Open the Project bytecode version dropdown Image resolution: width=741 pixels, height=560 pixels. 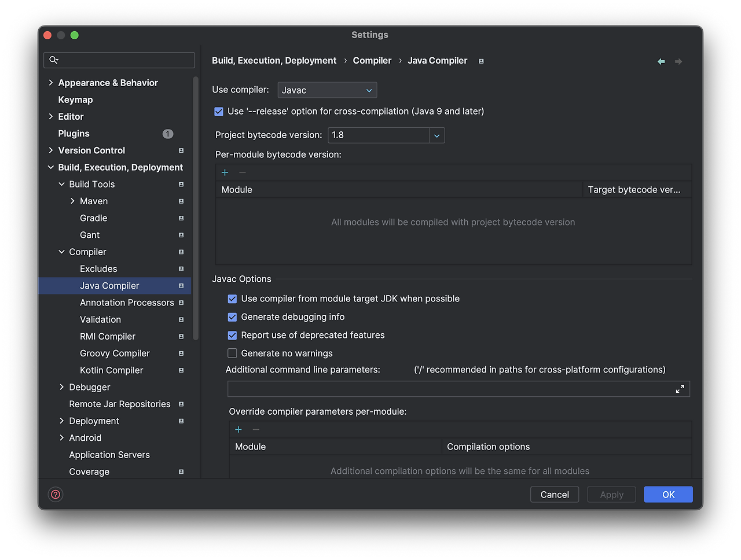[437, 135]
